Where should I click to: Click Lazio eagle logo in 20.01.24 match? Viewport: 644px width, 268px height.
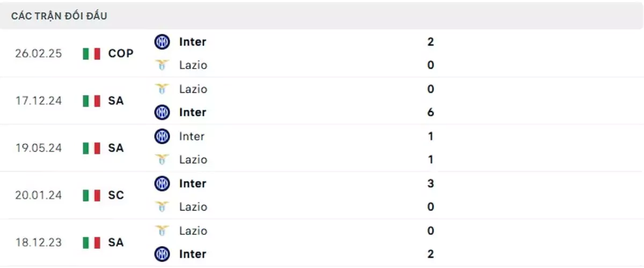162,207
